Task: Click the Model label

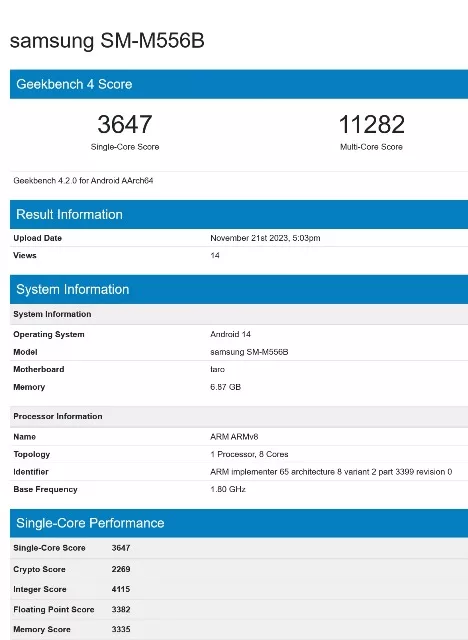Action: tap(25, 352)
